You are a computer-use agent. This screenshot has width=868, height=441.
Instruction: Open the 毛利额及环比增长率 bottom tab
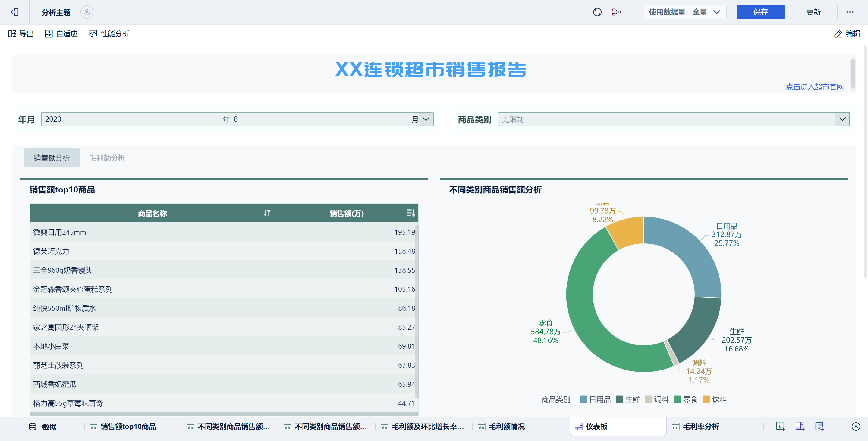point(423,427)
